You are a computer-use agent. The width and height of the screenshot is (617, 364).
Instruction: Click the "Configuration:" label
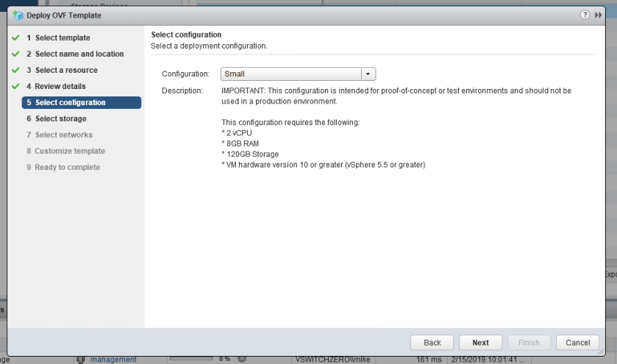tap(186, 74)
